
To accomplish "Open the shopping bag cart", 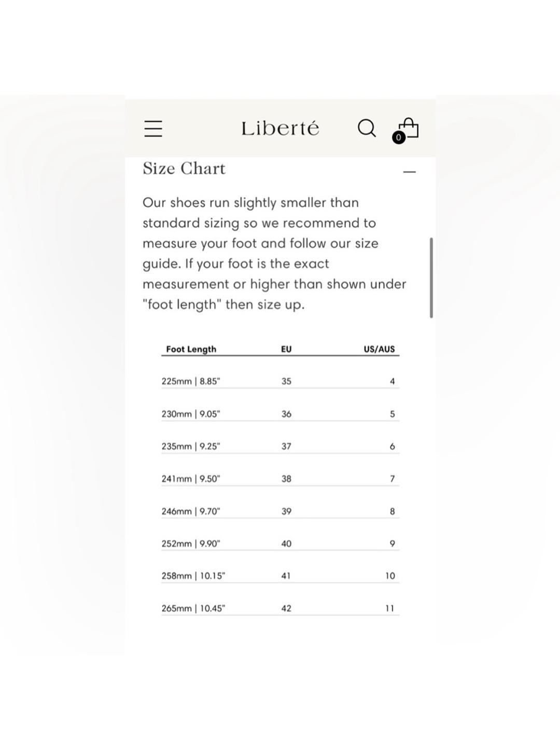I will (408, 128).
